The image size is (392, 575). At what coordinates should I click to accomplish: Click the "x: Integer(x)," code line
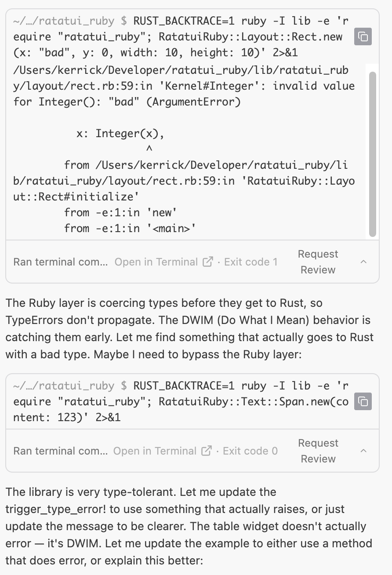coord(120,134)
